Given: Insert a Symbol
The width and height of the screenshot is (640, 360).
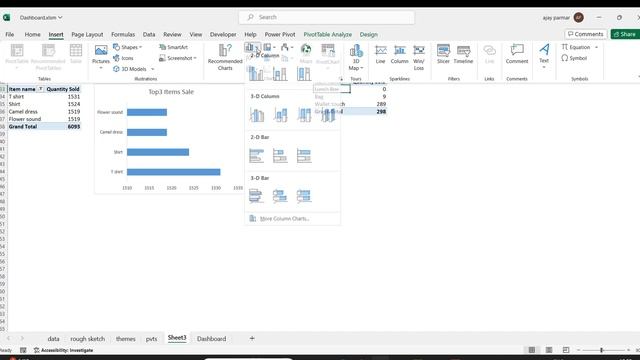Looking at the screenshot, I should click(574, 58).
